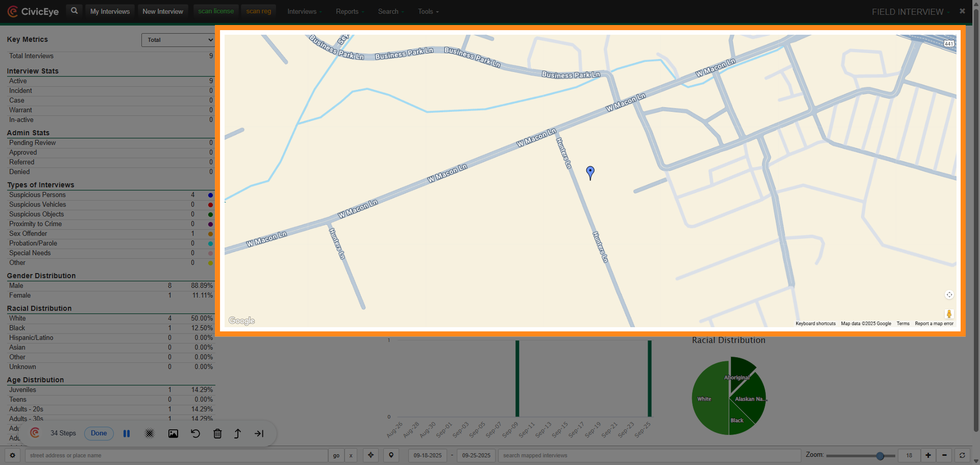Click the purple Proximity to Crime color dot
This screenshot has width=980, height=465.
click(x=210, y=224)
